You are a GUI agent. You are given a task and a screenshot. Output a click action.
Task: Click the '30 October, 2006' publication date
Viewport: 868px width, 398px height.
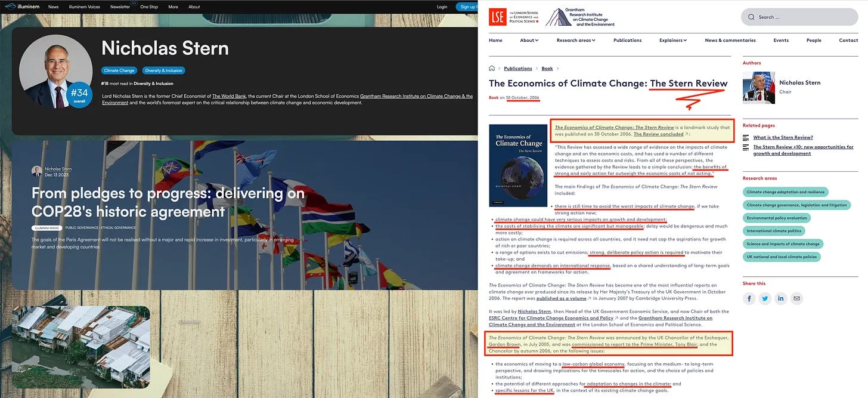tap(523, 97)
